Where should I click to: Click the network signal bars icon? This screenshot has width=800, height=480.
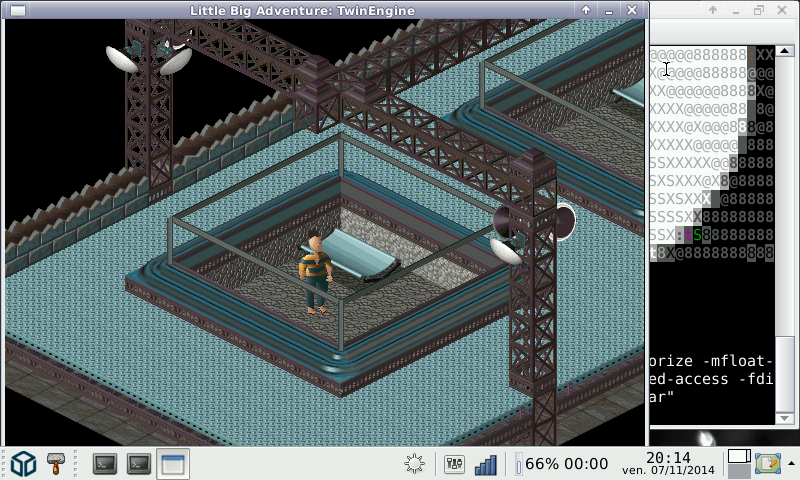tap(486, 464)
